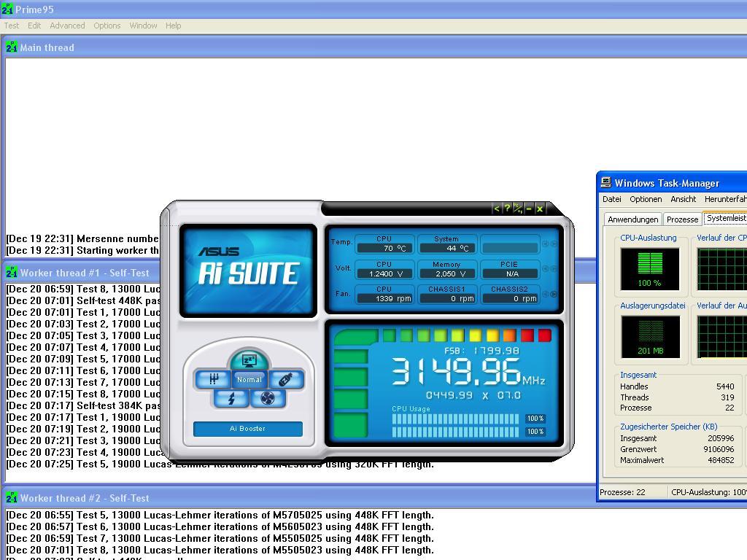Click the right arrow on the Fan row
Screen dimensions: 747x560
(x=554, y=294)
